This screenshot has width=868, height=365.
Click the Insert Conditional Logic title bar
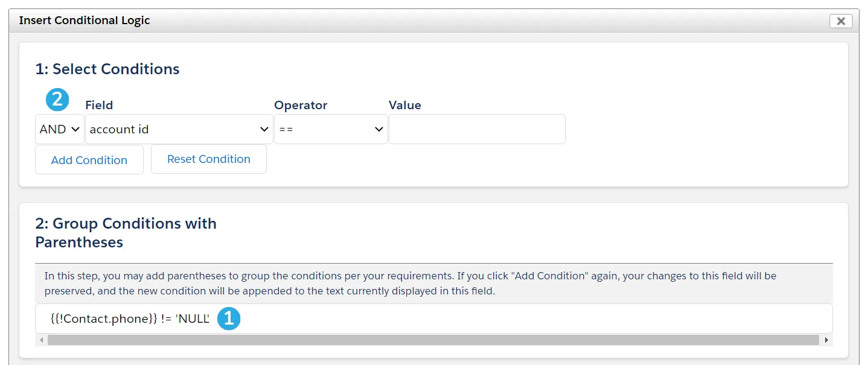pyautogui.click(x=362, y=21)
